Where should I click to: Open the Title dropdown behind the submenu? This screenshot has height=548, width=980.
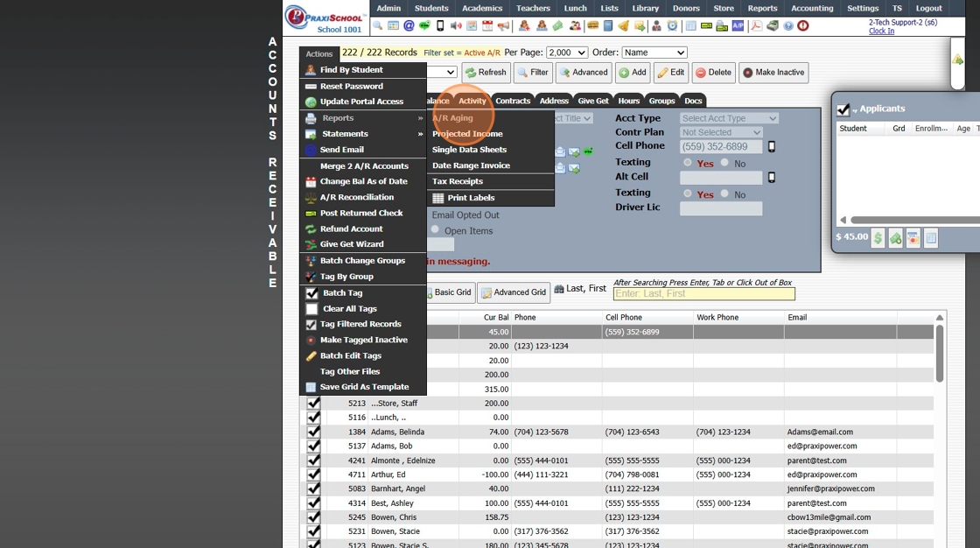tap(574, 118)
